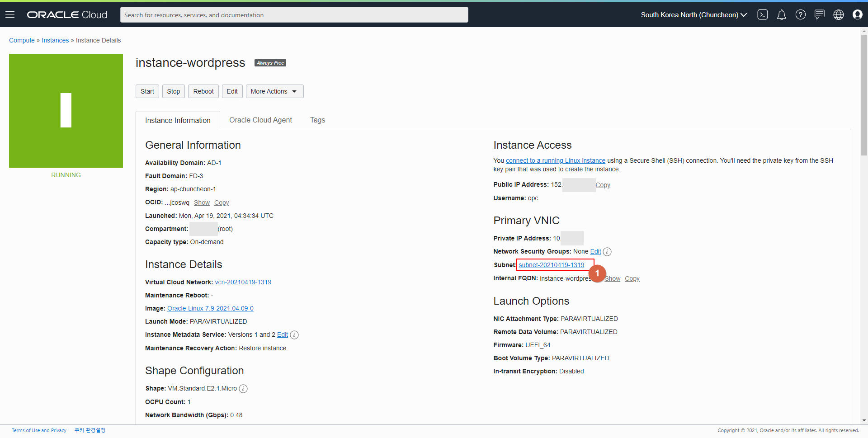
Task: Select the Instance Information tab
Action: click(178, 120)
